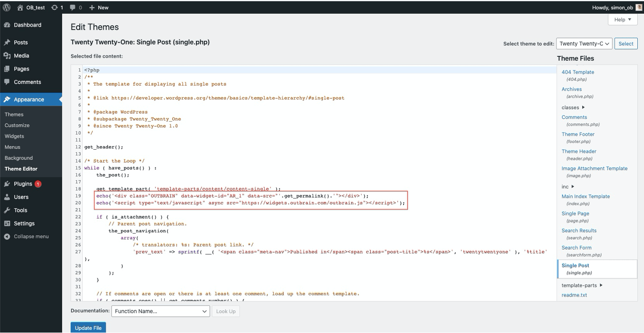Open Settings via the wrench icon
The image size is (644, 333).
pos(8,223)
